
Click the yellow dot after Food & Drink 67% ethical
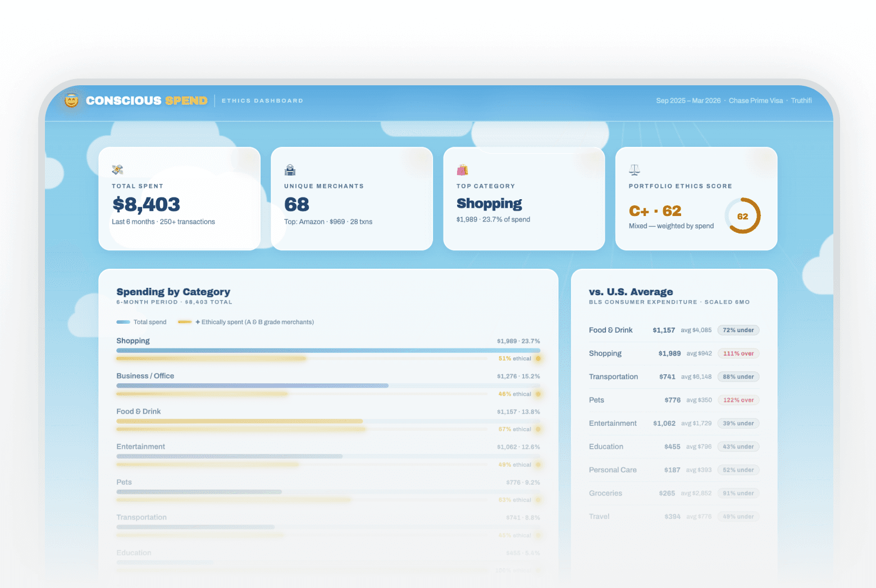(x=538, y=429)
